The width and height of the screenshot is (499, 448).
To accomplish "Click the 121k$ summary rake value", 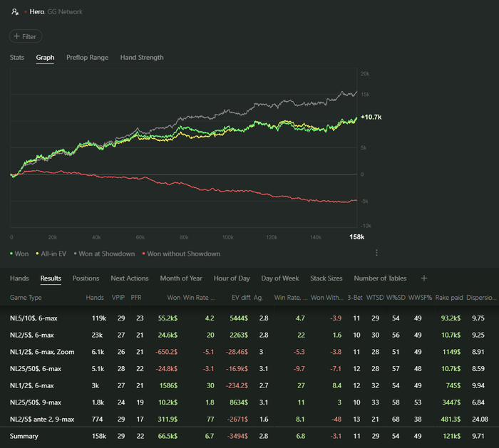I will tap(451, 436).
